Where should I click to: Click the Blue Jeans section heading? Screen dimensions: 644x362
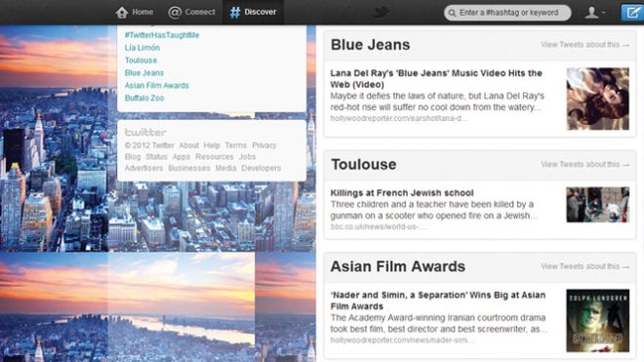370,44
